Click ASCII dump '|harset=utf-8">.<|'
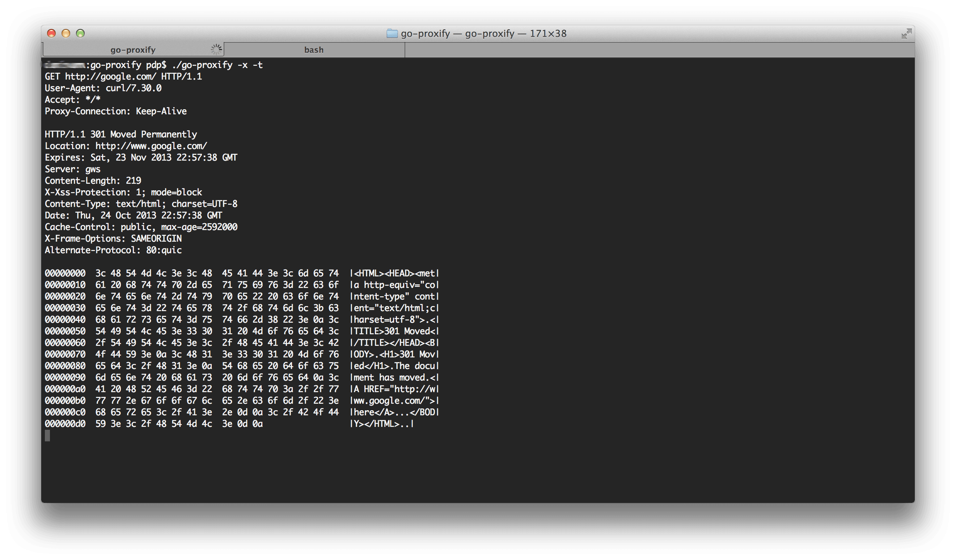This screenshot has width=956, height=560. (394, 320)
